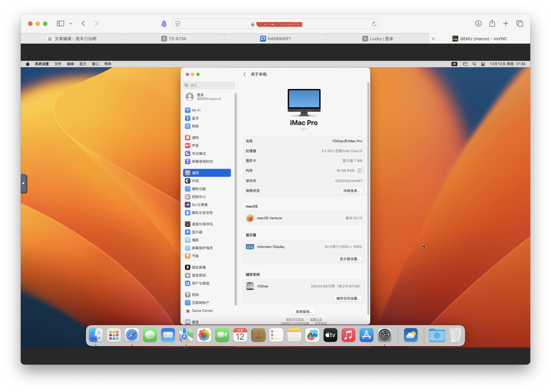Expand Safari sidebar options dropdown arrow
551x392 pixels.
coord(70,24)
